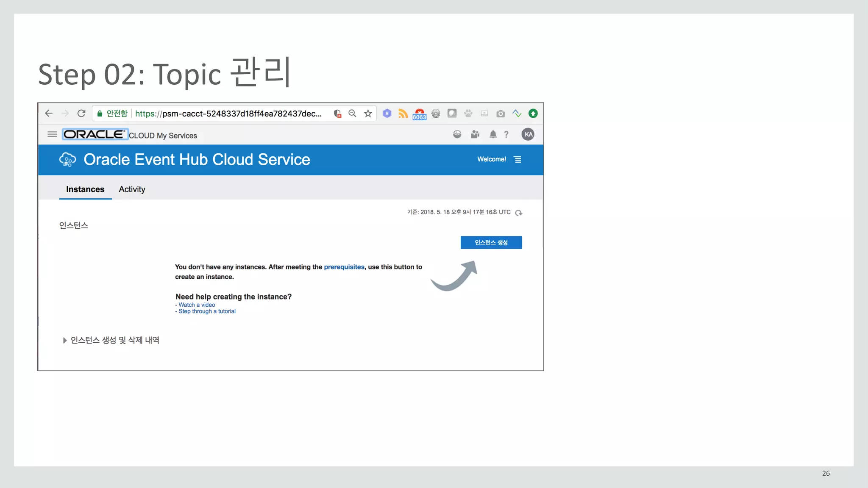Open the hamburger navigation menu
The image size is (868, 488).
(52, 134)
